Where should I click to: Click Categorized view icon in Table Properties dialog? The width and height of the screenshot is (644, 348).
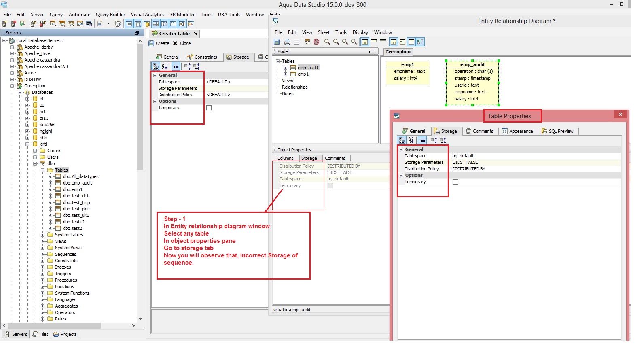(402, 140)
